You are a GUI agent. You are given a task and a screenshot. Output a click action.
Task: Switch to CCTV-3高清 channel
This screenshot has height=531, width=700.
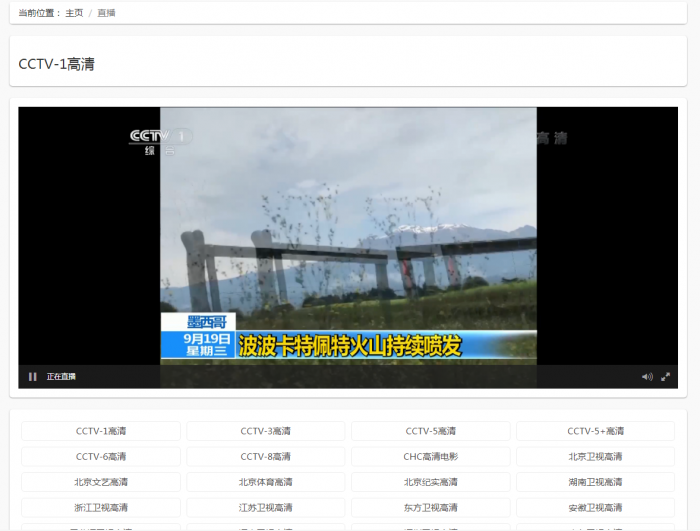[x=266, y=431]
